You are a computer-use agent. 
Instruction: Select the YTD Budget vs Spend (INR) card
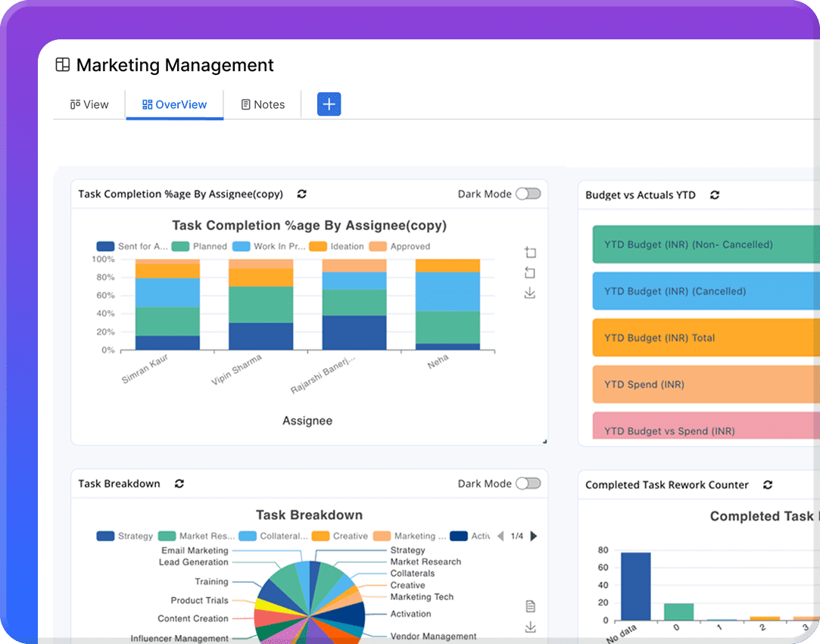click(x=706, y=425)
